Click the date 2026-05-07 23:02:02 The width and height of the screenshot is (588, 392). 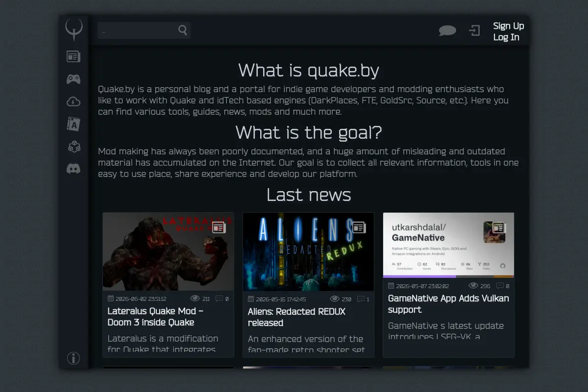click(422, 286)
